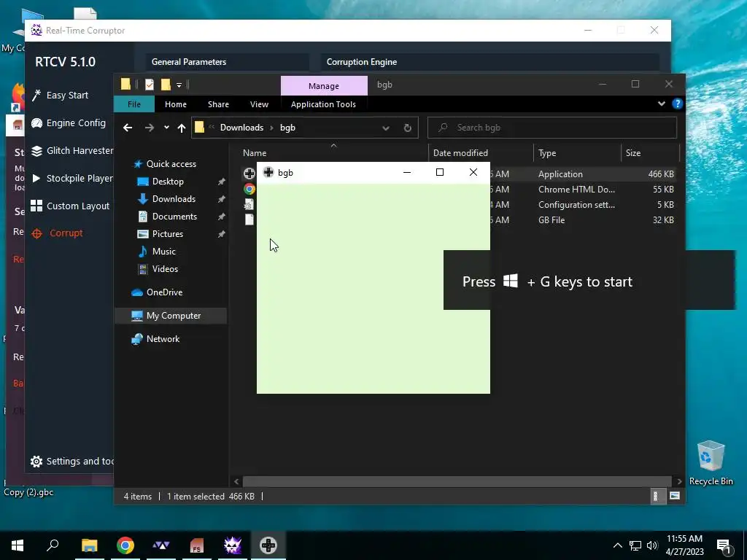Open the Windows Start menu
This screenshot has height=560, width=747.
click(x=18, y=545)
